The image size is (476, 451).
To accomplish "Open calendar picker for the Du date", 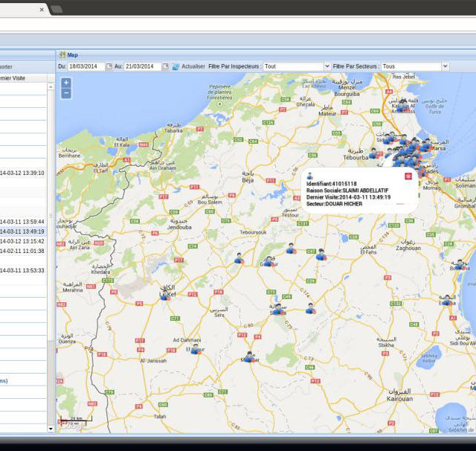I will coord(109,66).
